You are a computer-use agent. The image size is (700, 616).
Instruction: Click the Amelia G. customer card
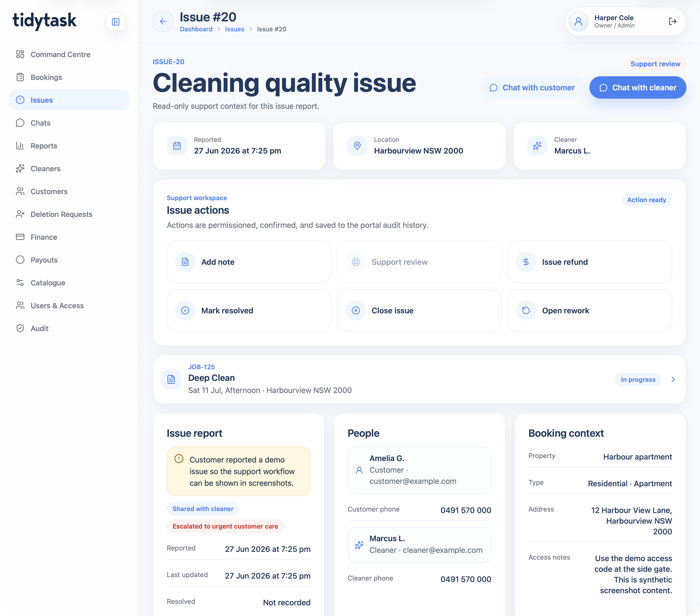(x=419, y=470)
